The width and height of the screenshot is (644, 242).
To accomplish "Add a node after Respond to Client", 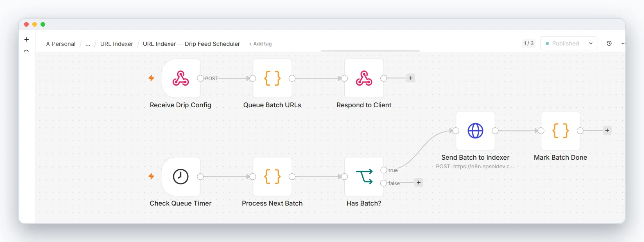I will click(411, 78).
